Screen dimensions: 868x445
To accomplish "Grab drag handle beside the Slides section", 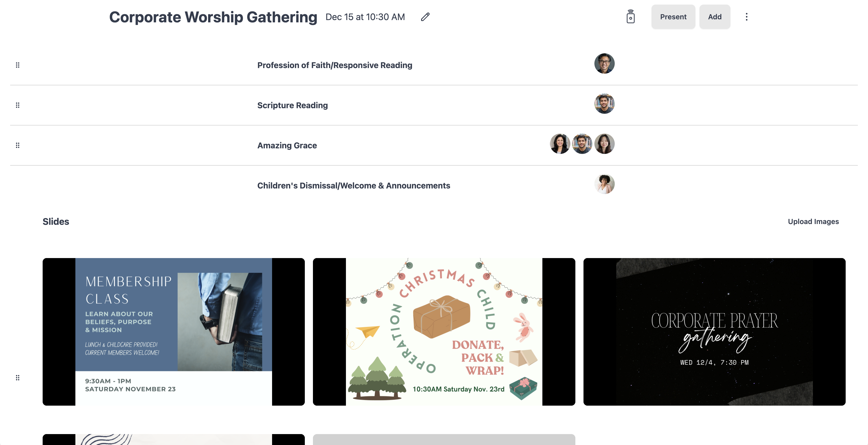I will coord(18,378).
